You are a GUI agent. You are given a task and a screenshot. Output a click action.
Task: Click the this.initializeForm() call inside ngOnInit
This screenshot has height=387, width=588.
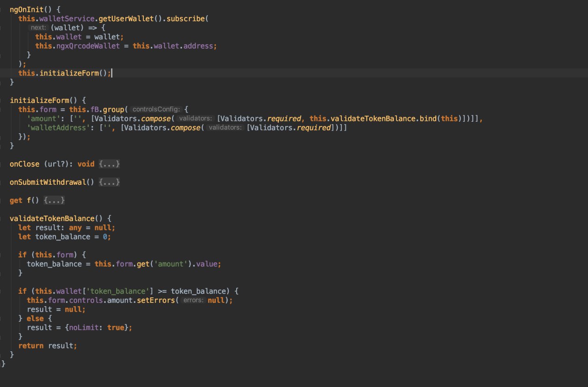coord(64,73)
